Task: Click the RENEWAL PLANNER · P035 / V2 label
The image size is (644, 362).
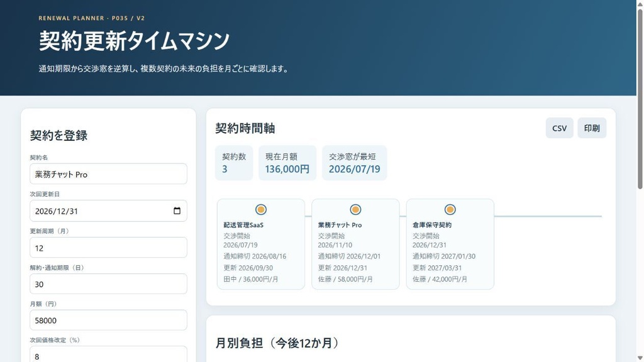Action: pyautogui.click(x=92, y=18)
